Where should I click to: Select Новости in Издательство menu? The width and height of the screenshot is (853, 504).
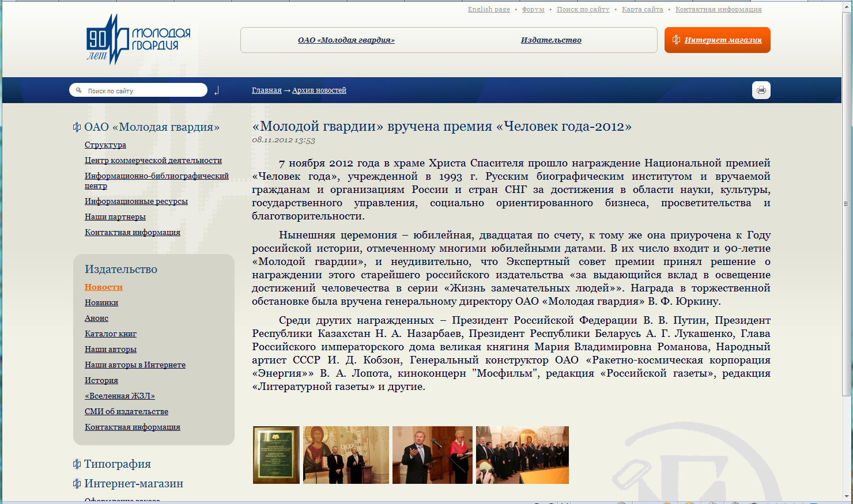[104, 287]
